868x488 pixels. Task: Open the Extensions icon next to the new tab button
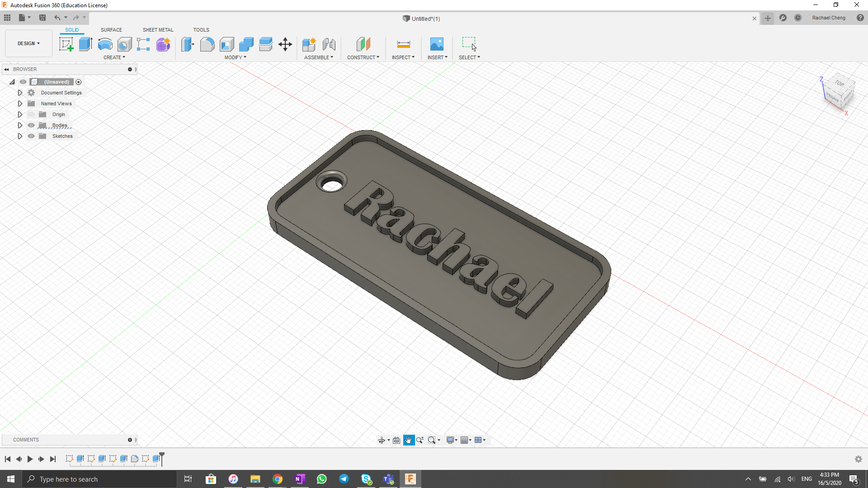point(783,18)
